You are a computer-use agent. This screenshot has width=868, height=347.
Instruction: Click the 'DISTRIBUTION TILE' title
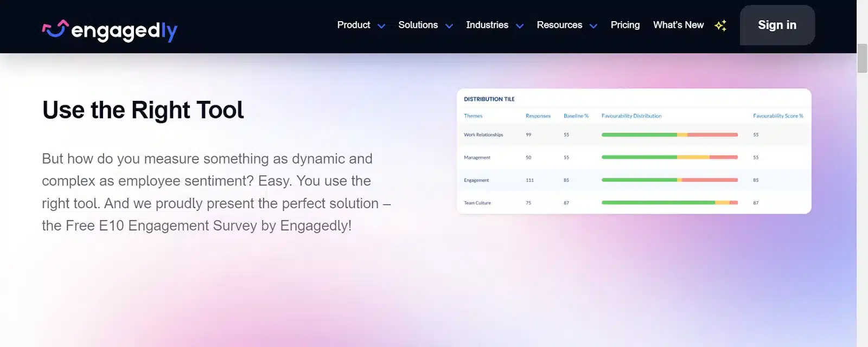tap(489, 99)
